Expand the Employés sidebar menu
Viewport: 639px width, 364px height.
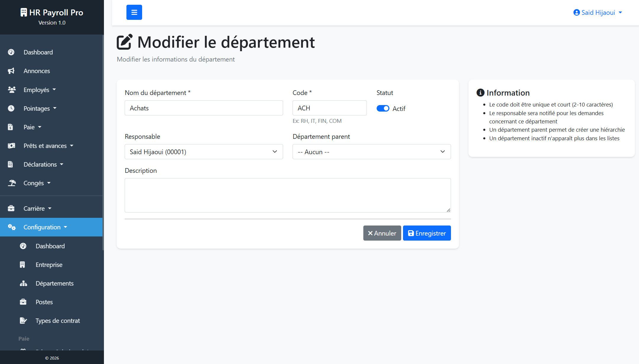[x=51, y=90]
